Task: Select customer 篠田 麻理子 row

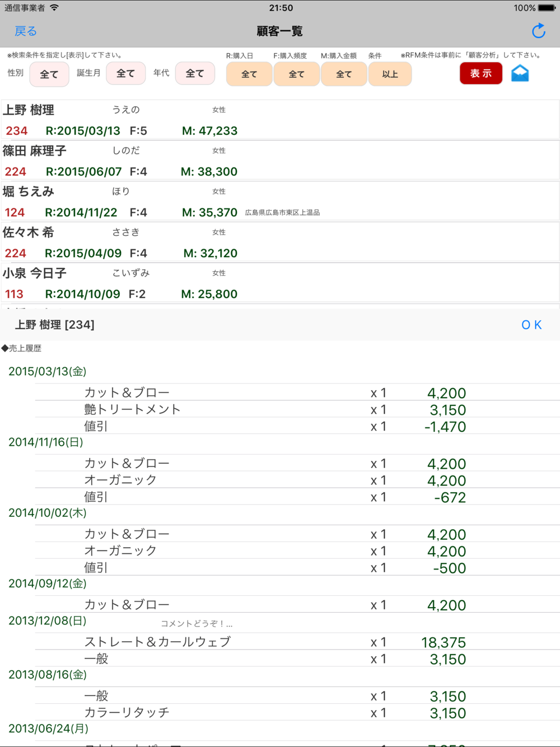Action: 280,161
